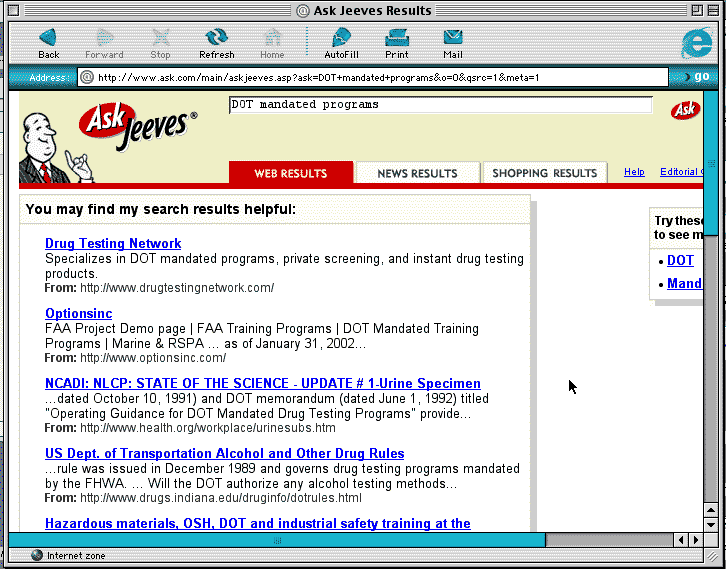
Task: Open the Drug Testing Network result
Action: pos(113,244)
